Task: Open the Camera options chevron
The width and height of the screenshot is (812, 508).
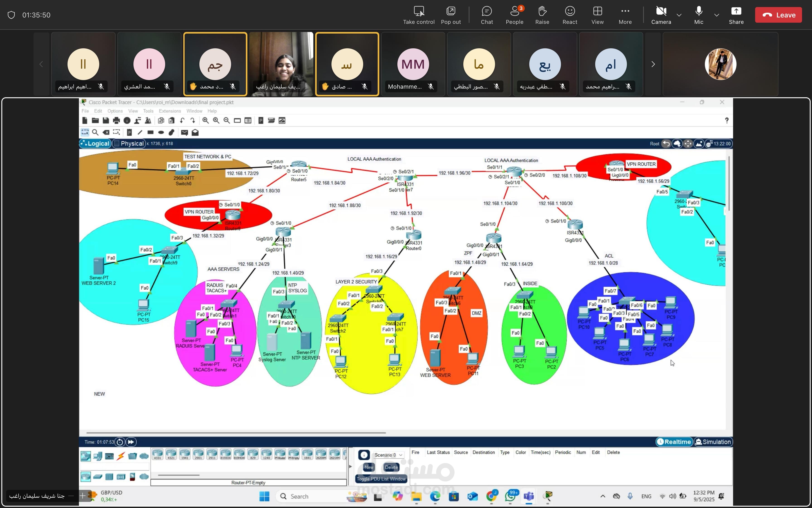Action: click(679, 15)
